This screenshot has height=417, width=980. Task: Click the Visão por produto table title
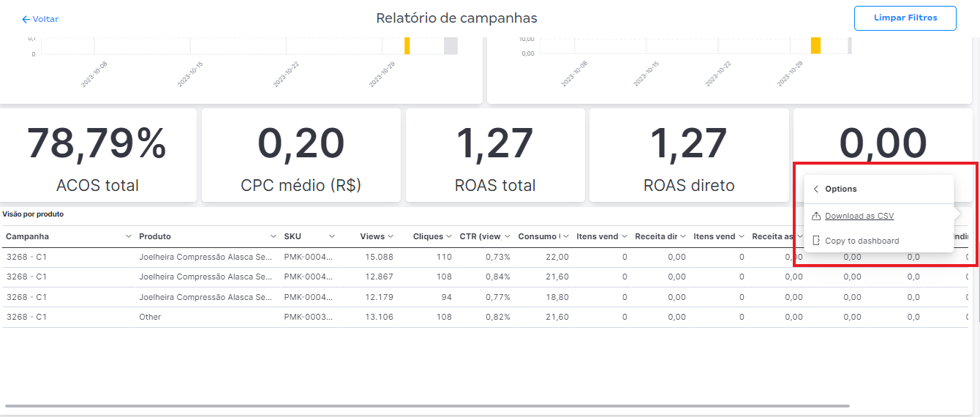pyautogui.click(x=33, y=214)
